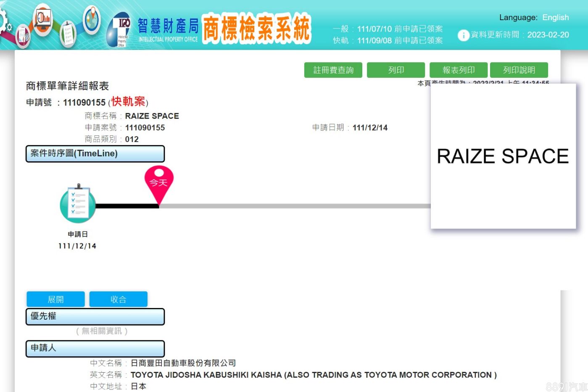
Task: Toggle the 優先權 section header
Action: (x=95, y=316)
